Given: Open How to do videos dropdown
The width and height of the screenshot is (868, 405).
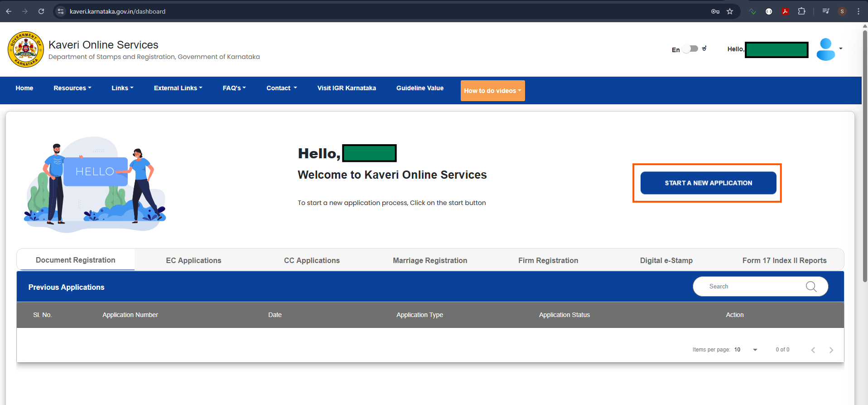Looking at the screenshot, I should (x=493, y=91).
